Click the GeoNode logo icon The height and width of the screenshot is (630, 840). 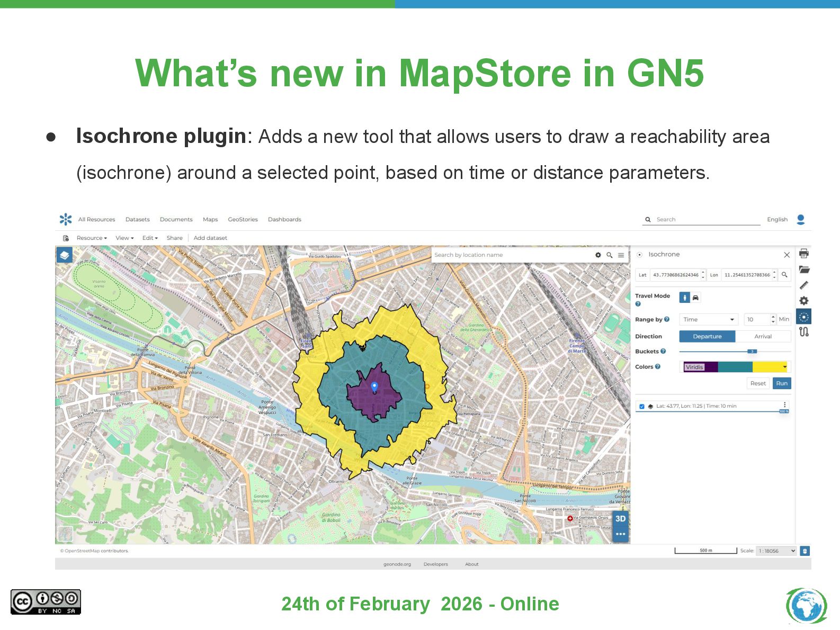[66, 219]
